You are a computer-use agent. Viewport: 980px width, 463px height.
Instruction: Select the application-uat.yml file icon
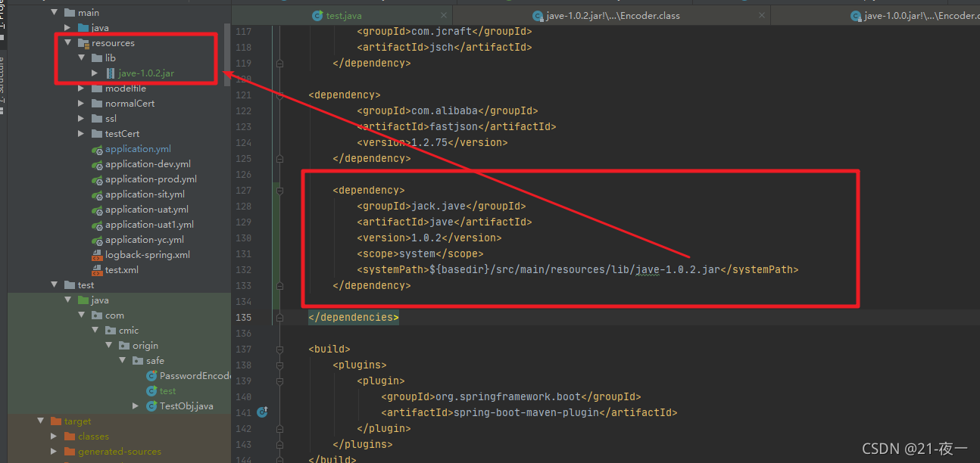click(x=97, y=210)
